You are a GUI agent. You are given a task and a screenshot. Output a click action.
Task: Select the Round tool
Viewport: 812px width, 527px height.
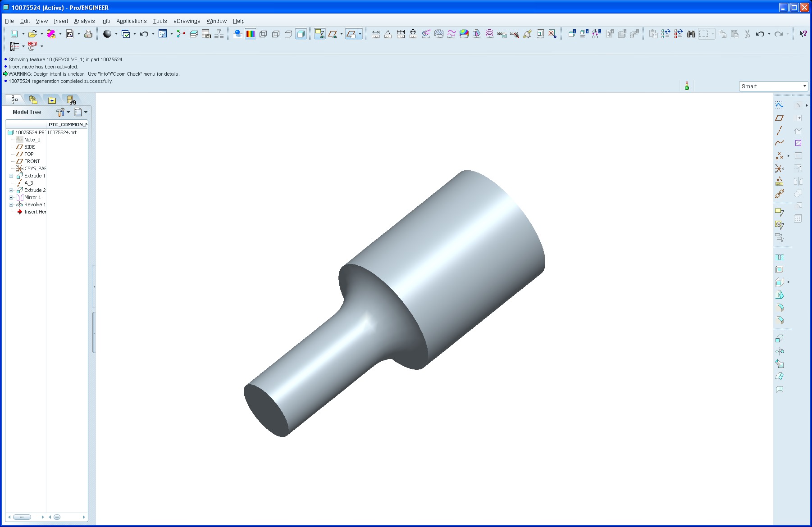(x=780, y=308)
